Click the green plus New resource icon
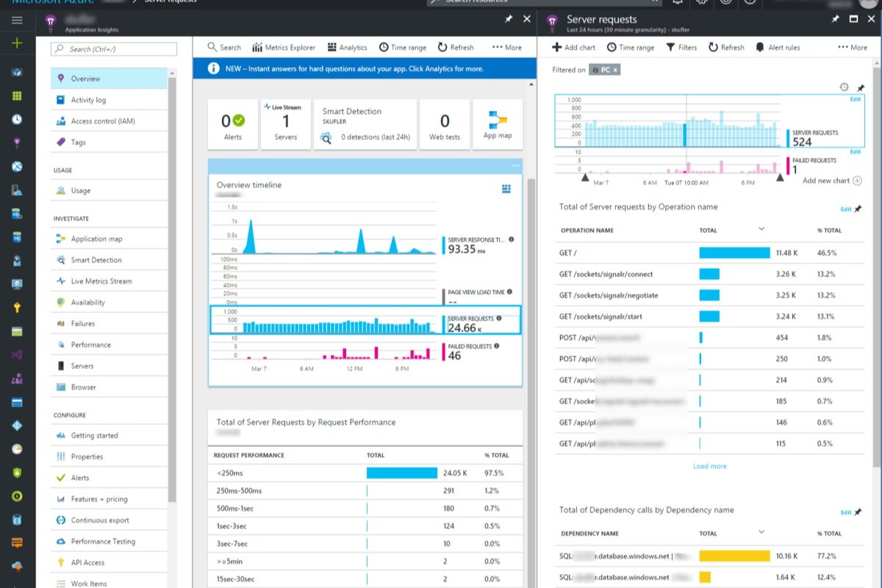 click(17, 43)
